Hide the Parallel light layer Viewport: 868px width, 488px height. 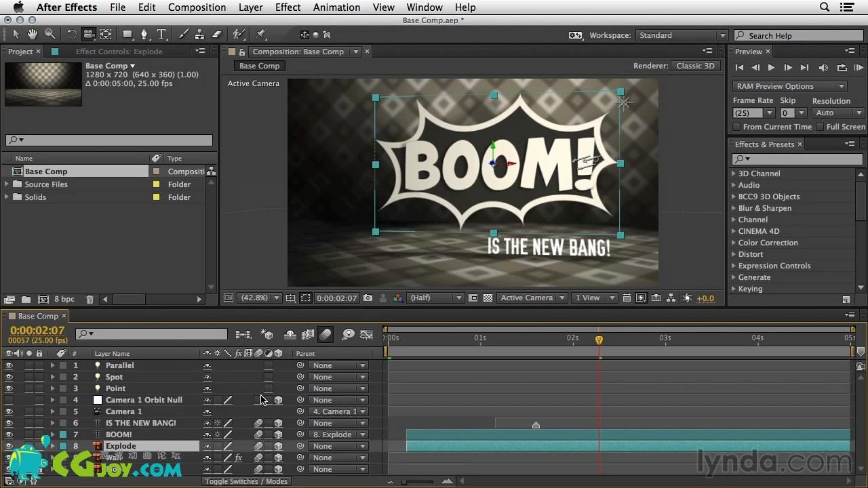[x=9, y=365]
